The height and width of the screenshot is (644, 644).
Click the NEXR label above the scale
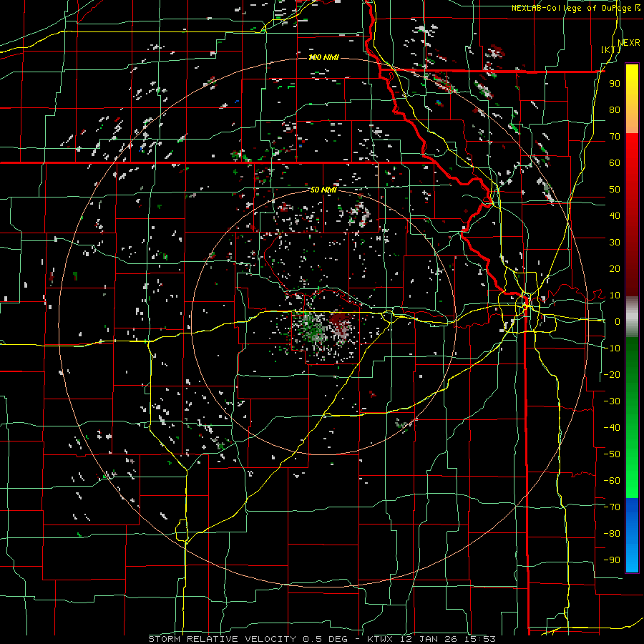coord(629,43)
